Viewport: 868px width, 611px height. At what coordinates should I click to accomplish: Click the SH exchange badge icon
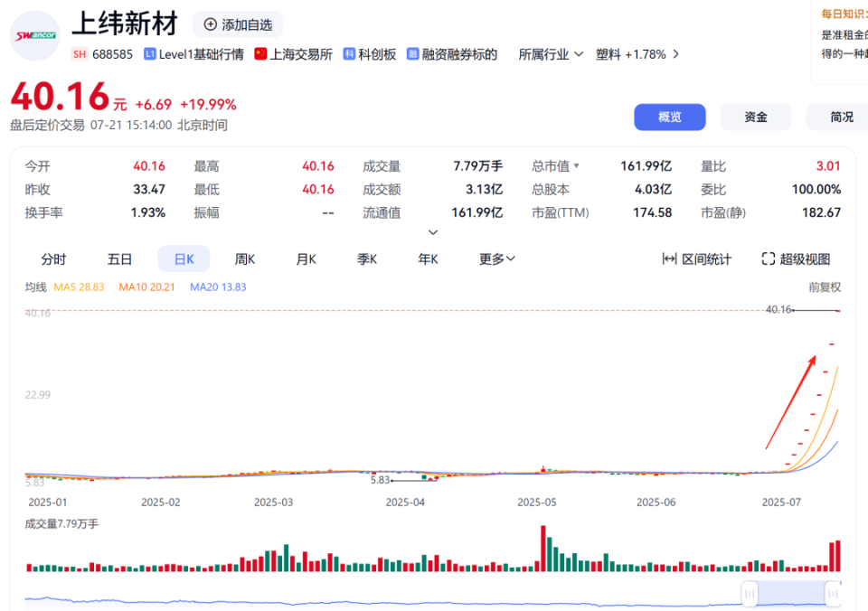pyautogui.click(x=80, y=54)
